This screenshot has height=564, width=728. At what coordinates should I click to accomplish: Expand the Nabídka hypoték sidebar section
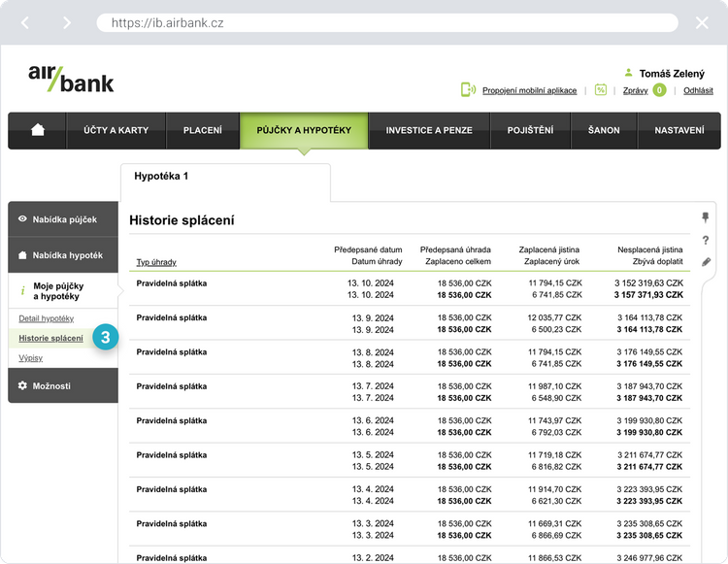63,254
